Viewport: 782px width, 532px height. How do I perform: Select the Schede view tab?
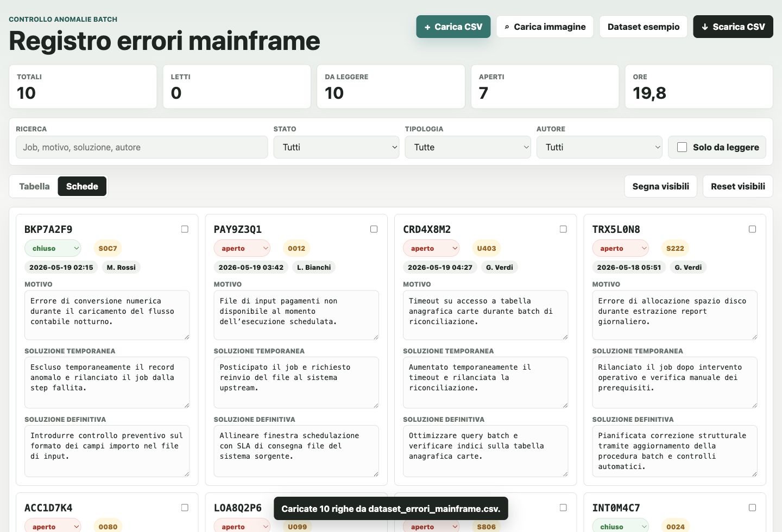82,186
